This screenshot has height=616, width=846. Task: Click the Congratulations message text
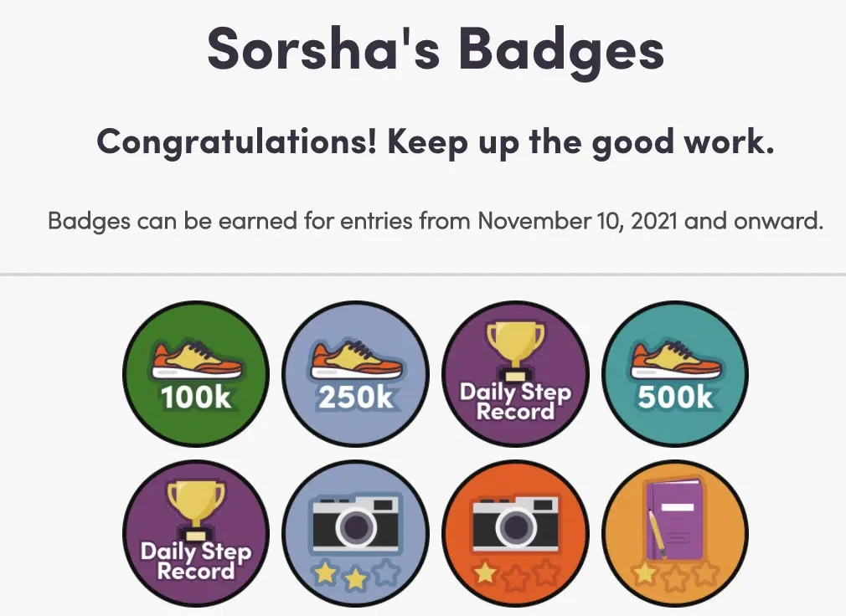436,143
